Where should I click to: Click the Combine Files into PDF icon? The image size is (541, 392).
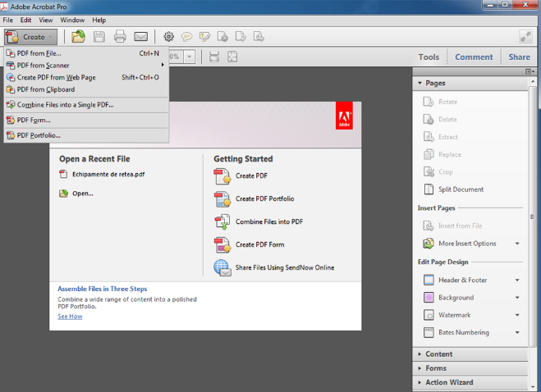pos(222,222)
